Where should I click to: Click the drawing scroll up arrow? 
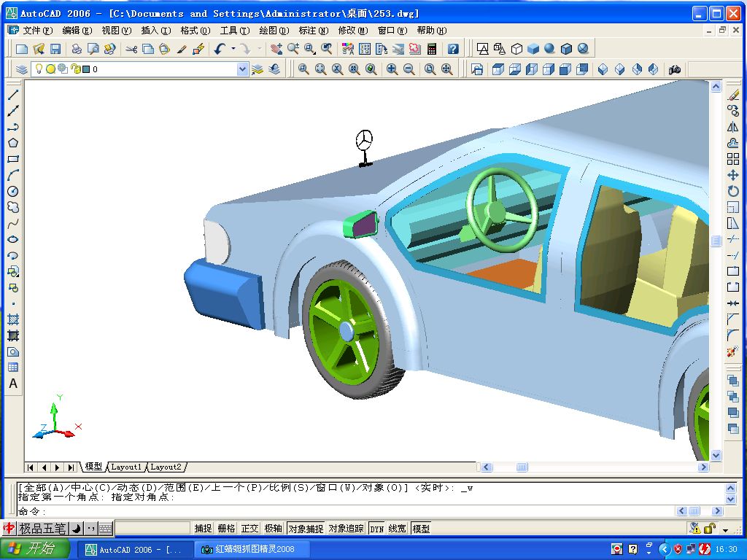716,87
